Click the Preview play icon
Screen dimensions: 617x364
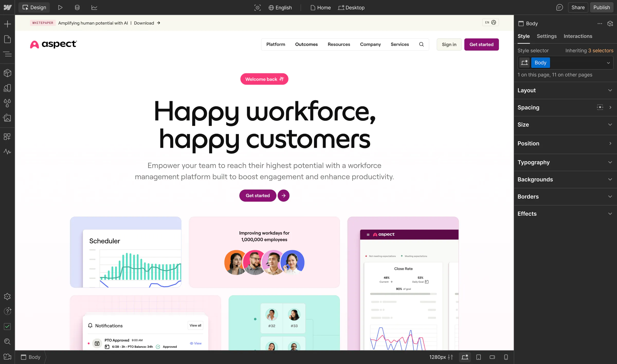pyautogui.click(x=60, y=7)
